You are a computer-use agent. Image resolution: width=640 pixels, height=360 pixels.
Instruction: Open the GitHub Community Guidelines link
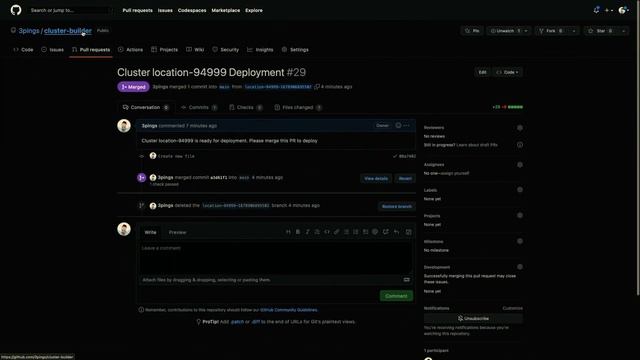[x=289, y=310]
